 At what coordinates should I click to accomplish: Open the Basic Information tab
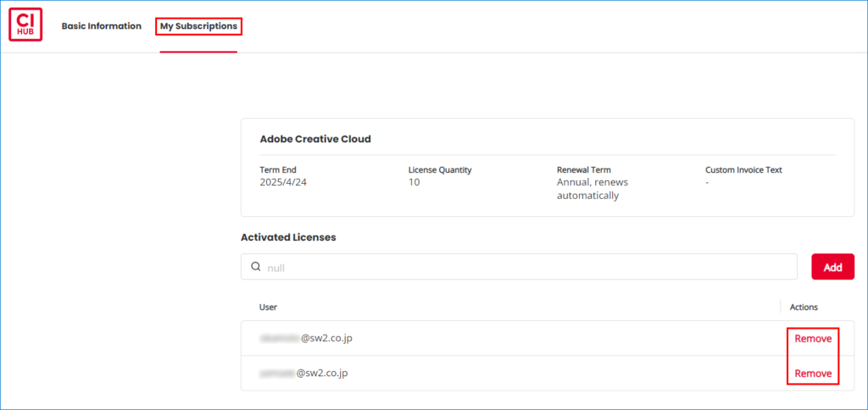102,26
